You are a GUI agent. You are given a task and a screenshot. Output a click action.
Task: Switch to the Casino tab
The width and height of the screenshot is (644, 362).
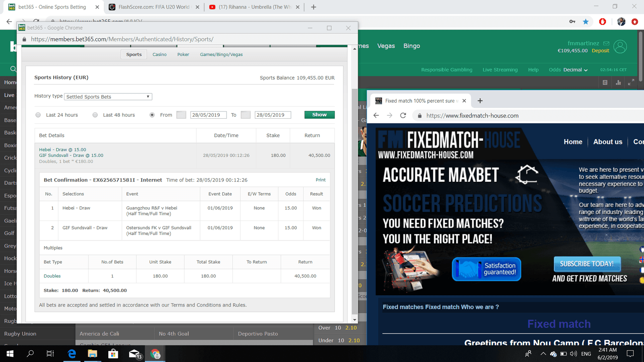[x=159, y=55]
